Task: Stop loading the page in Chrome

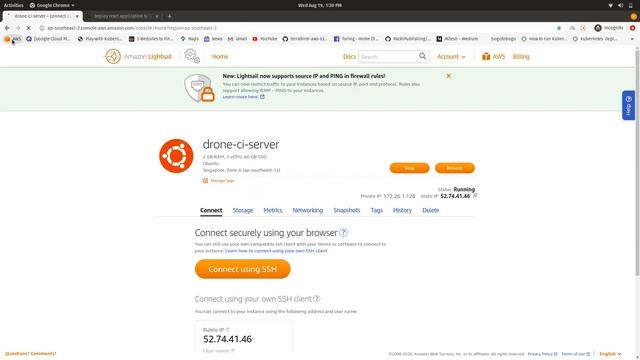Action: pos(29,28)
